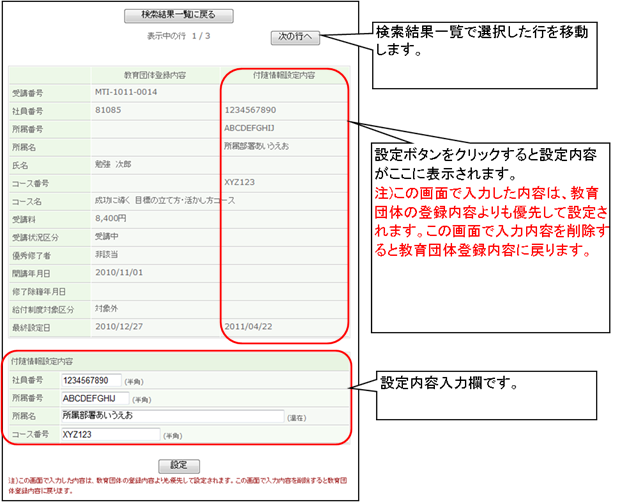Click the 受講状況区分 value 受講中
This screenshot has height=502, width=620.
click(109, 237)
